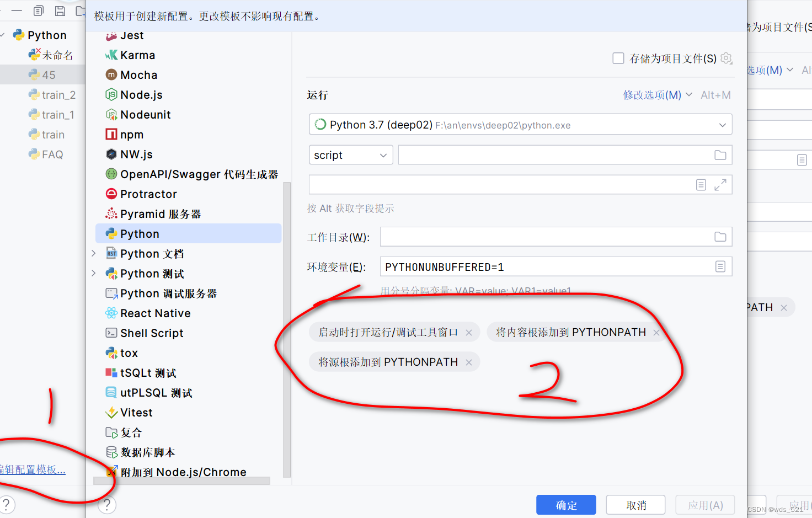Image resolution: width=812 pixels, height=518 pixels.
Task: Click the template list vertical scrollbar
Action: pyautogui.click(x=286, y=329)
